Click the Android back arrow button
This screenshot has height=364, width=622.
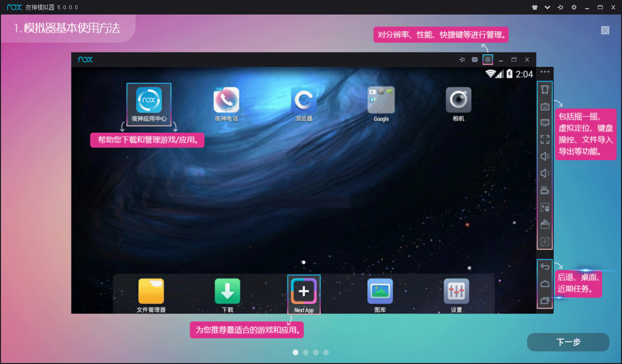coord(545,267)
